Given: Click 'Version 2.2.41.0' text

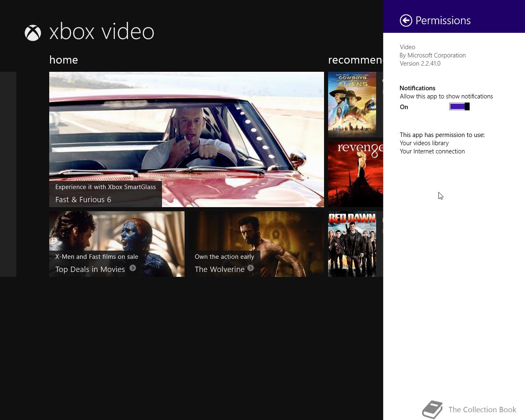Looking at the screenshot, I should point(420,64).
